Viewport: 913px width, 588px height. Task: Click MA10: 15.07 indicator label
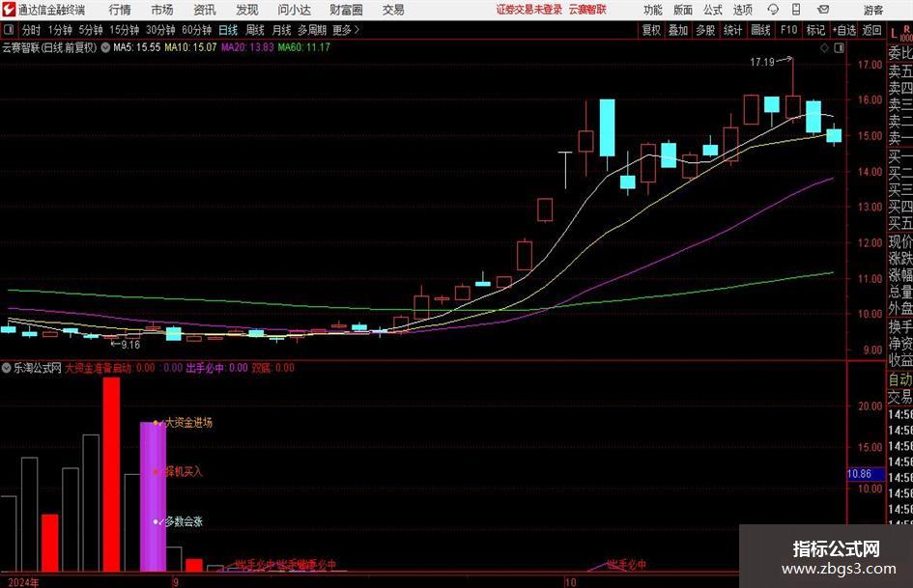(x=190, y=47)
